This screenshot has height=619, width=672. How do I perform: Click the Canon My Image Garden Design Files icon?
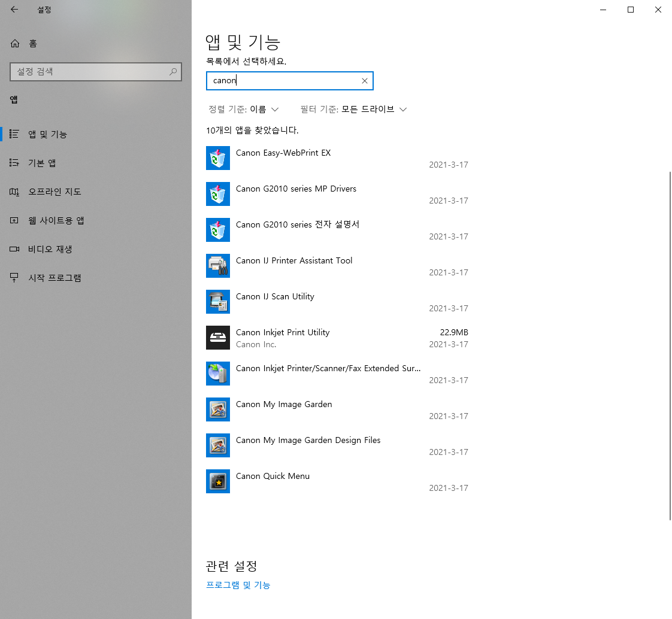point(218,445)
